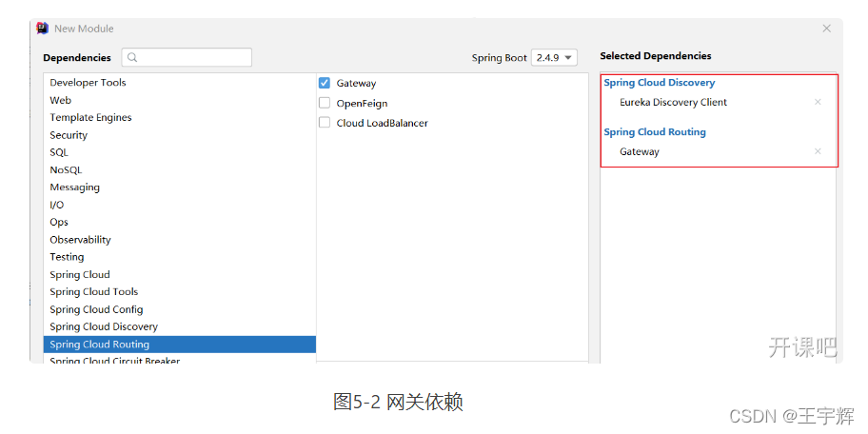Choose the Testing category
Screen dimensions: 868x434
[180, 257]
